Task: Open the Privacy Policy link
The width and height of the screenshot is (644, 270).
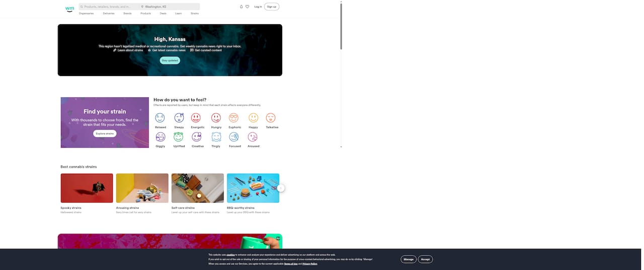Action: pyautogui.click(x=310, y=264)
